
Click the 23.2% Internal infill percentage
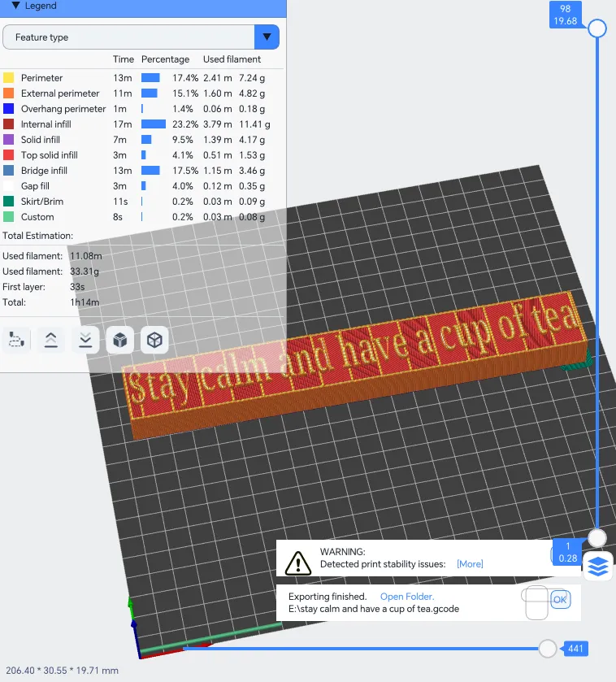pos(185,124)
